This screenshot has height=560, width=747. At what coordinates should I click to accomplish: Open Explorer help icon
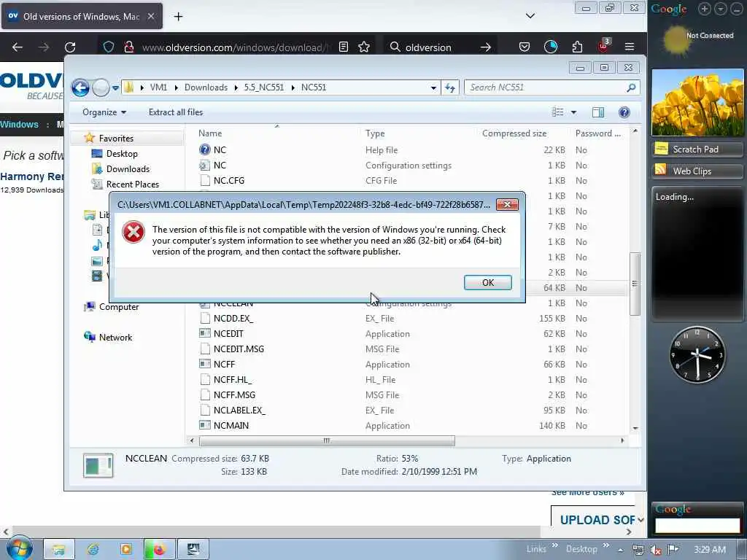tap(624, 112)
